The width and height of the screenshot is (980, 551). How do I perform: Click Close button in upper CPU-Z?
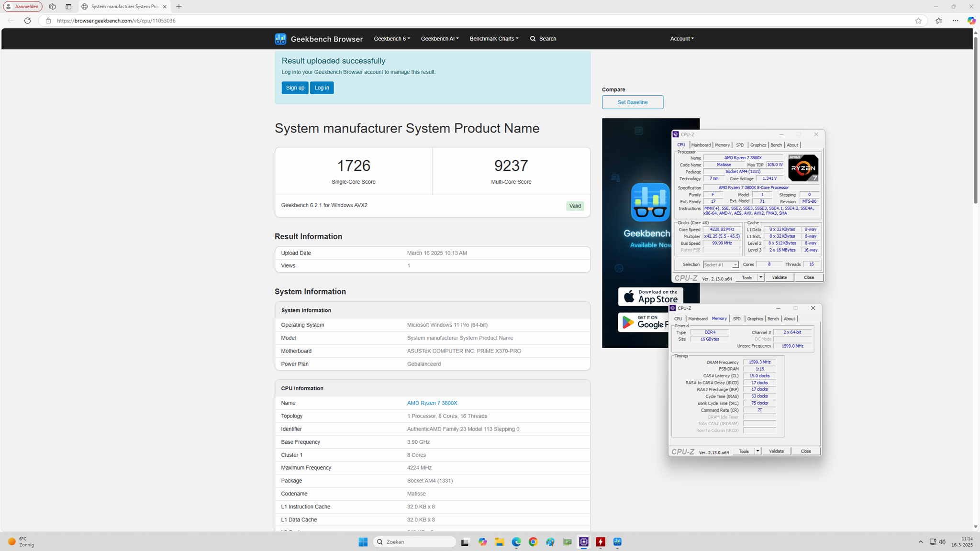click(x=809, y=277)
